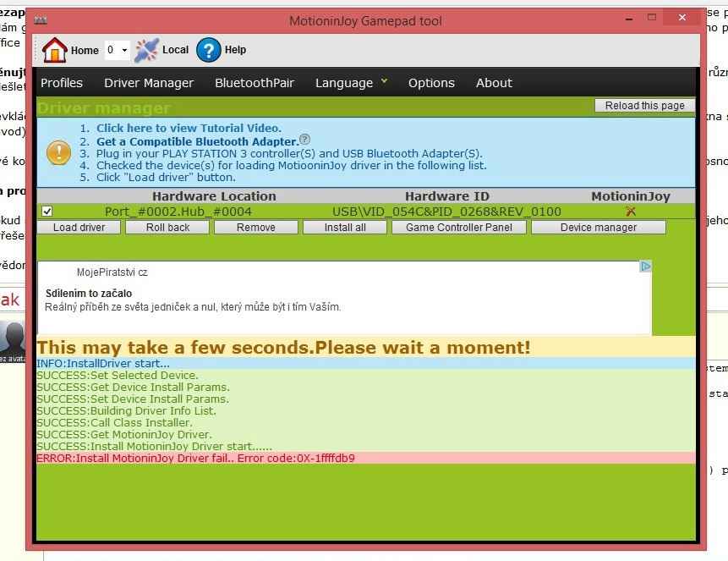
Task: Click the Home toolbar label
Action: pos(85,50)
